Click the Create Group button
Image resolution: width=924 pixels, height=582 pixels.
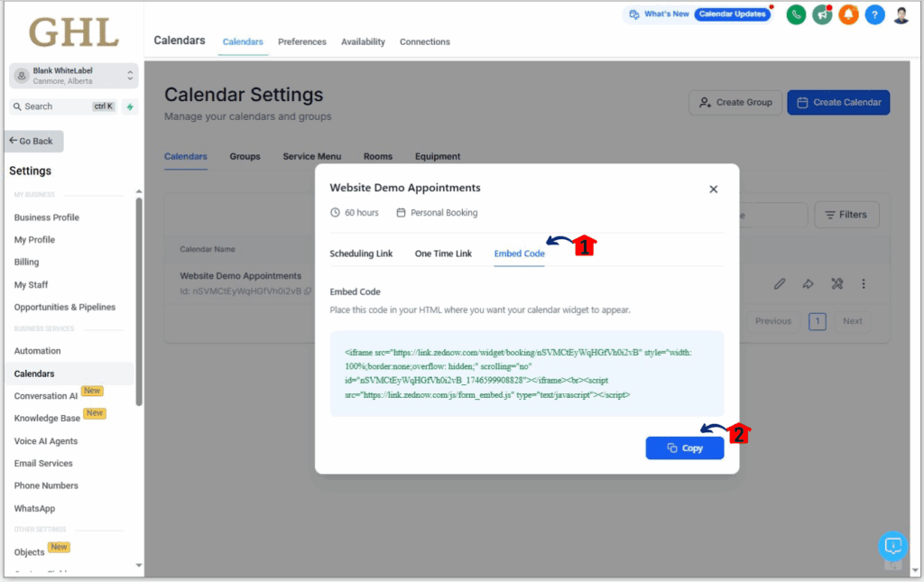pyautogui.click(x=735, y=103)
